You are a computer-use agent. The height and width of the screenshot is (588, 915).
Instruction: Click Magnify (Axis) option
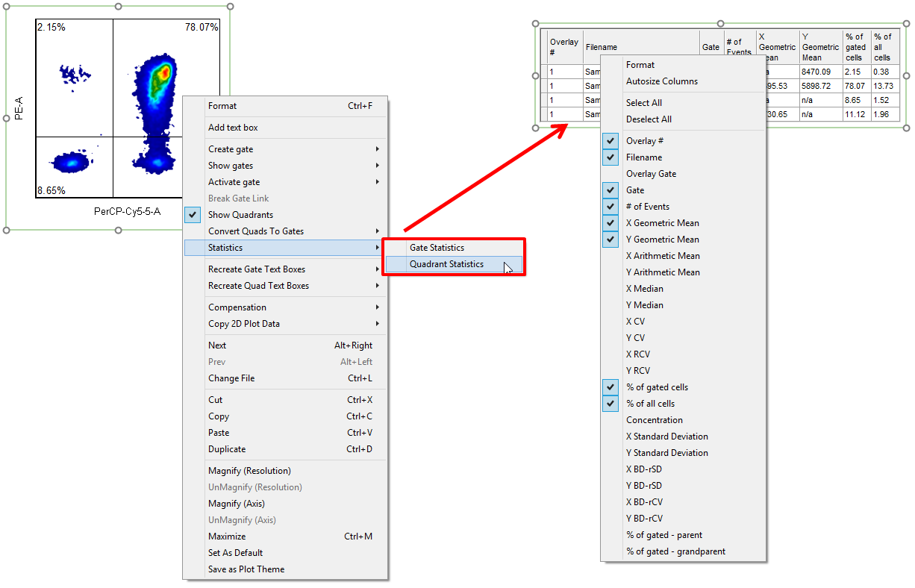[x=236, y=504]
